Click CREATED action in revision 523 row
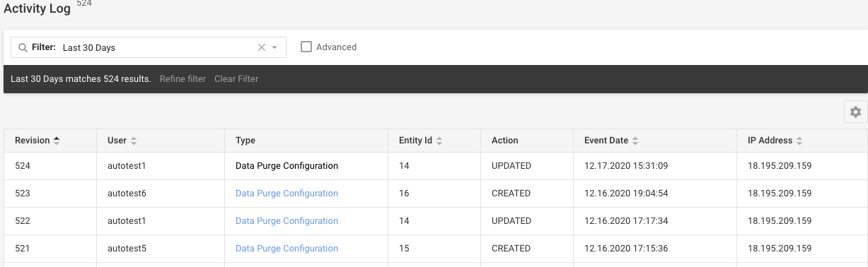Viewport: 868px width, 267px height. (x=511, y=194)
